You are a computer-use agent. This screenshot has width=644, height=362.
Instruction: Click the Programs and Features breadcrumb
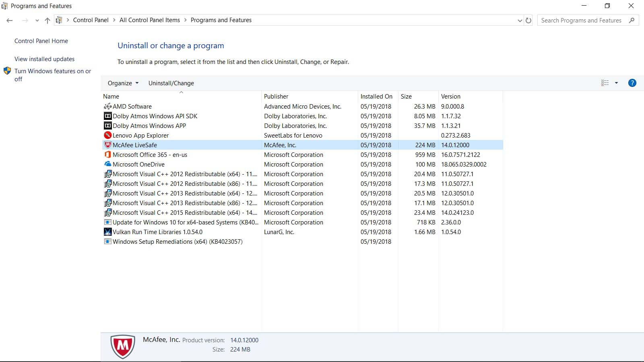221,20
